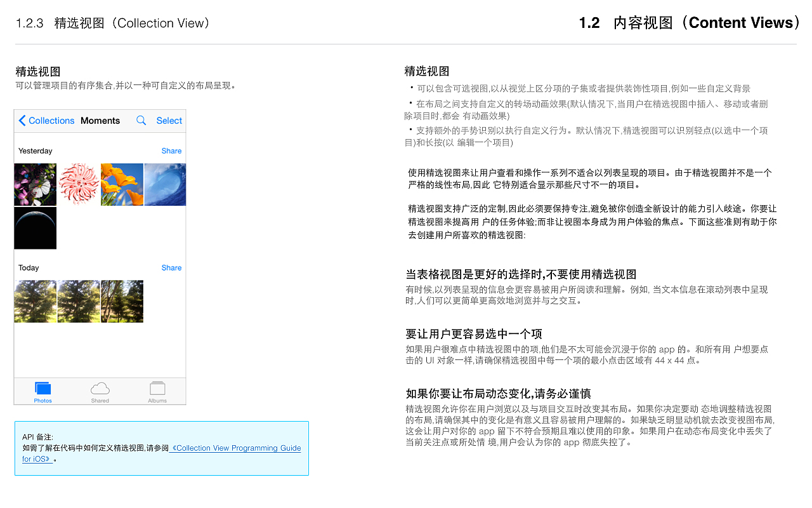Click the paragraph starting '如果用户很难点中精选视图中的项'
812x508 pixels.
[x=587, y=354]
